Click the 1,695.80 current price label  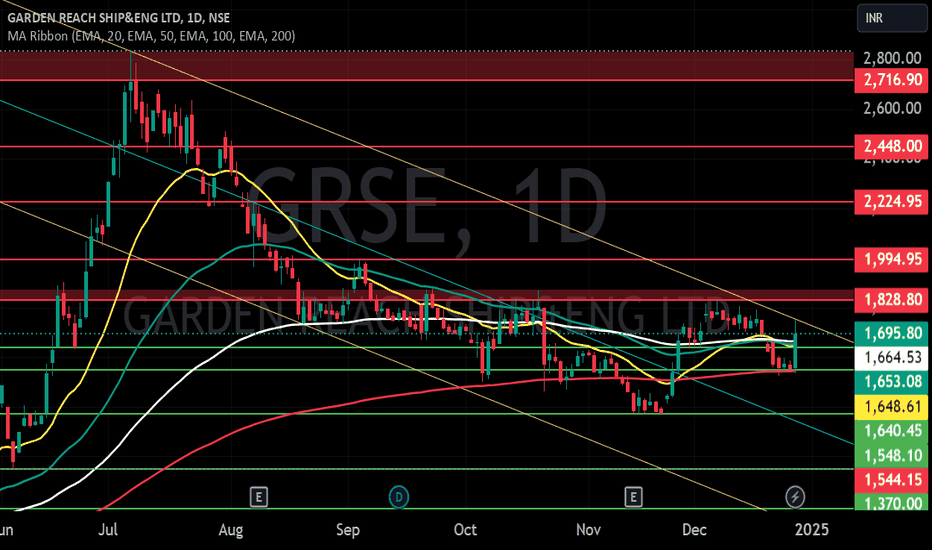click(x=891, y=333)
